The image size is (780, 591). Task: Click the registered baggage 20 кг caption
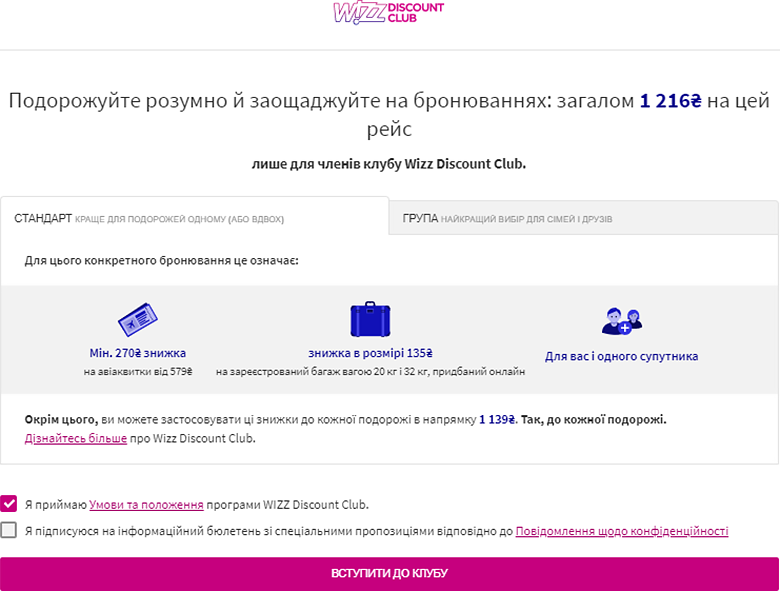click(x=370, y=372)
